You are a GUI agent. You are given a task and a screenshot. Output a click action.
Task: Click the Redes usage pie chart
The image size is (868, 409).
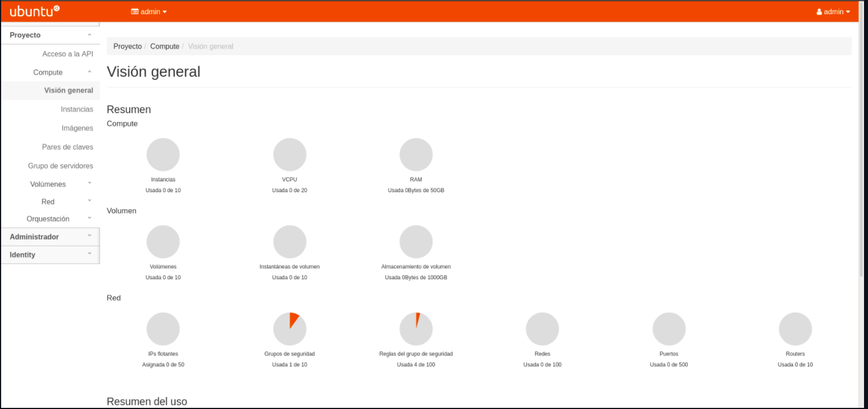[x=542, y=328]
